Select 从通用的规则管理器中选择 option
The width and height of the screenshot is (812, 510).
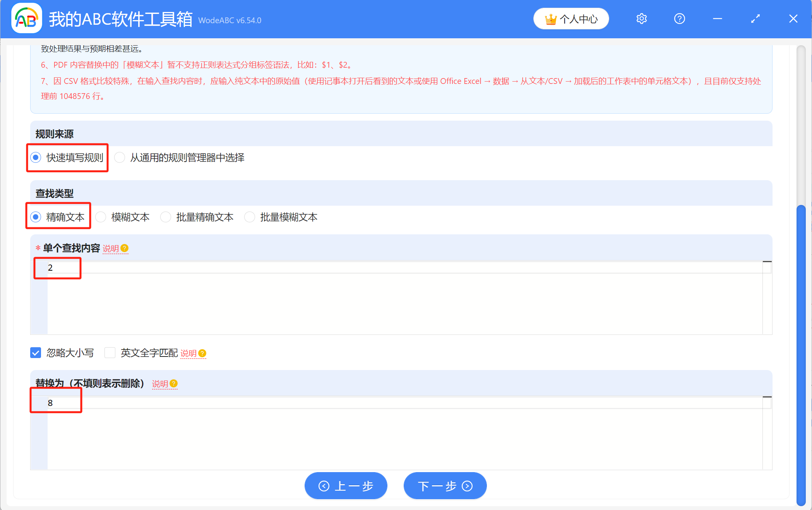[120, 157]
